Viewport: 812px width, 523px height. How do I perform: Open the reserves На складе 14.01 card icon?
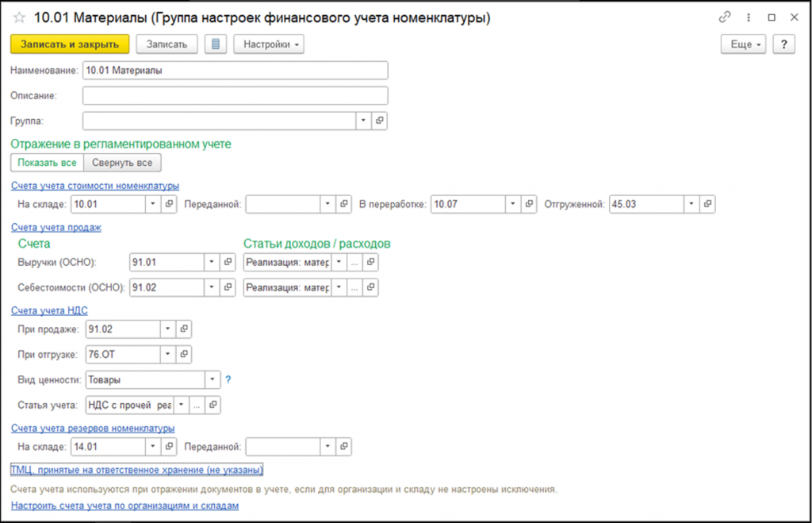click(x=169, y=446)
